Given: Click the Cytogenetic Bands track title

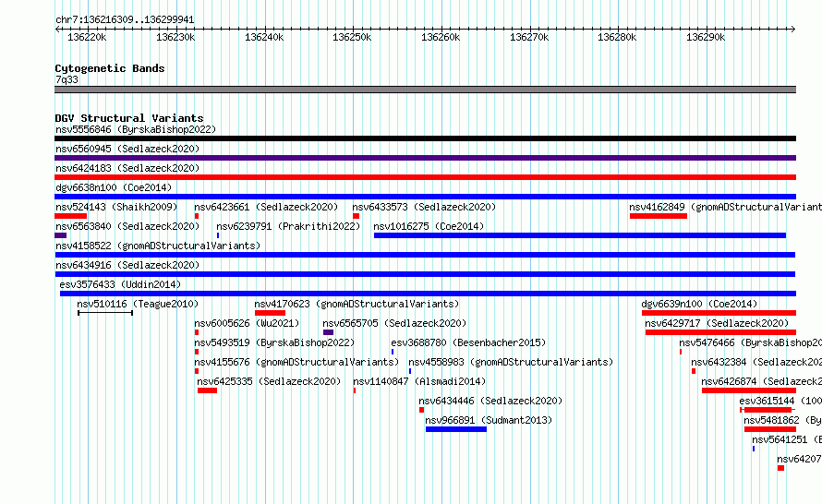Looking at the screenshot, I should 110,68.
